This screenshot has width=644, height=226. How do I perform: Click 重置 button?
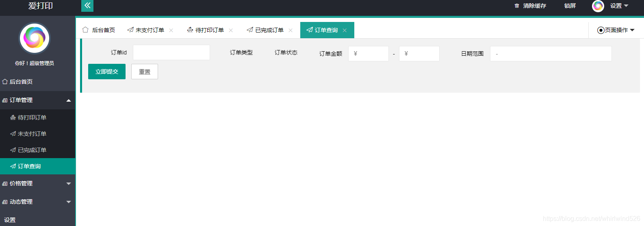coord(145,72)
